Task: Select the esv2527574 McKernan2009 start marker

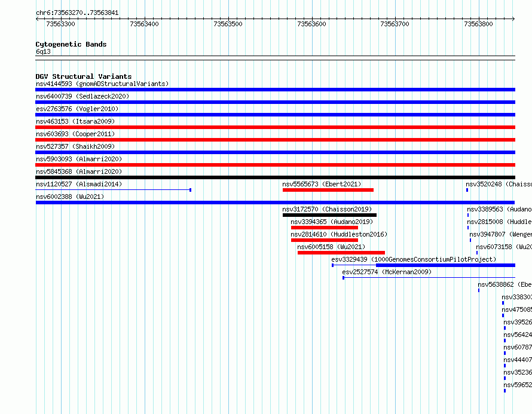Action: [x=343, y=278]
